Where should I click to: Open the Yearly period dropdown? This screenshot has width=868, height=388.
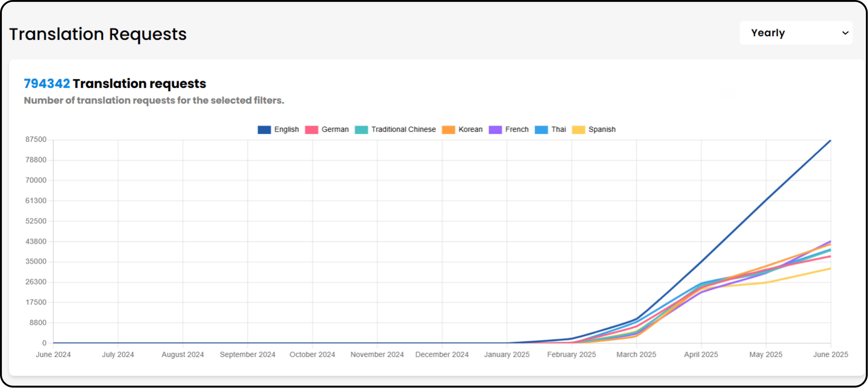tap(796, 33)
